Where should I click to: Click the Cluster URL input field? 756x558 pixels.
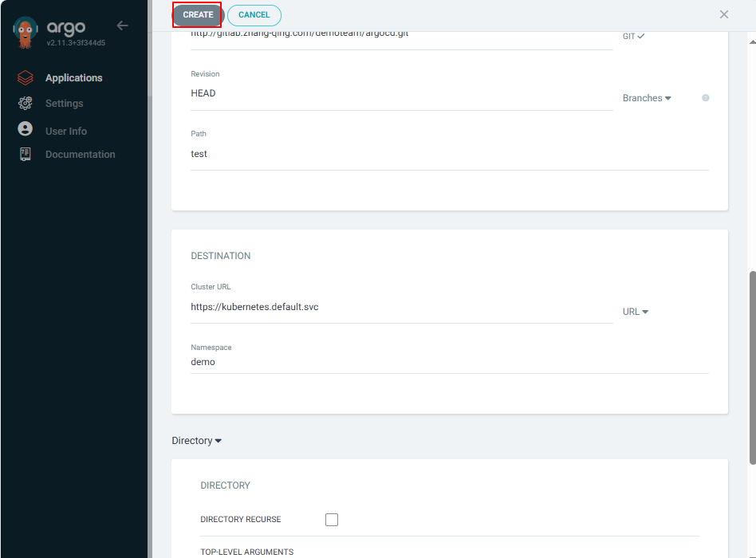(402, 308)
